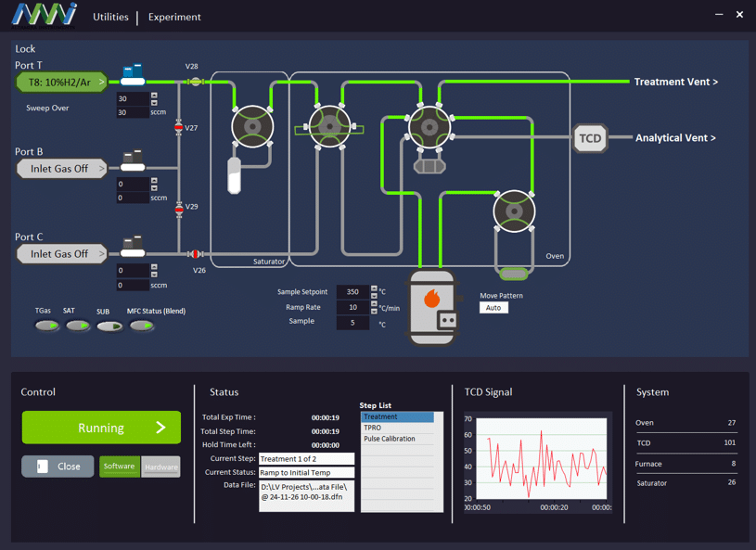Image resolution: width=756 pixels, height=550 pixels.
Task: Toggle the SAT switch
Action: (x=78, y=326)
